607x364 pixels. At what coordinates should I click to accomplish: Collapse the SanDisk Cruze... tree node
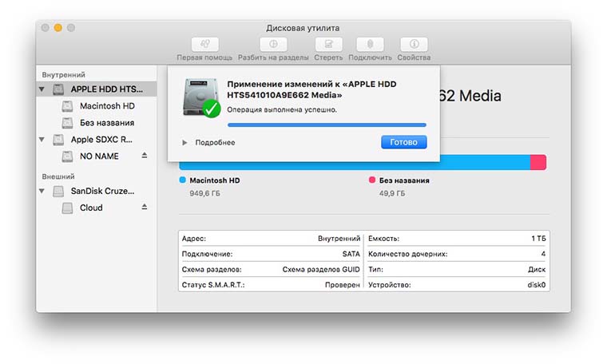[x=42, y=191]
